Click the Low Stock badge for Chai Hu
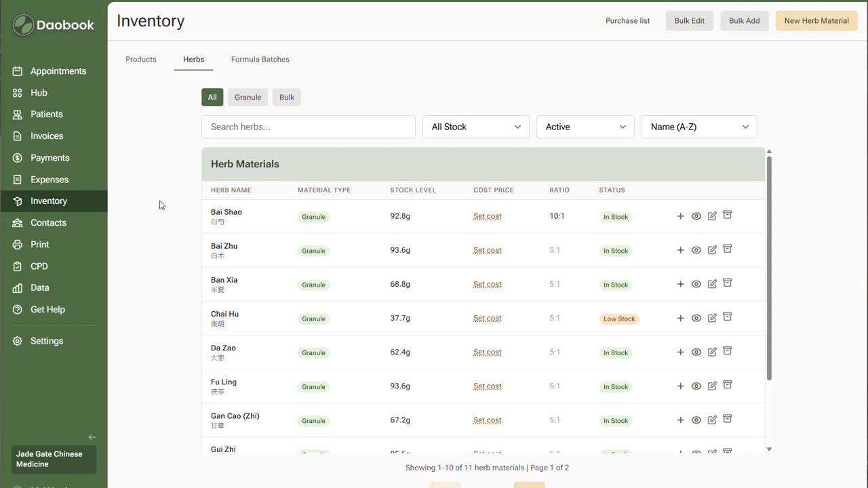Image resolution: width=868 pixels, height=488 pixels. (x=620, y=319)
